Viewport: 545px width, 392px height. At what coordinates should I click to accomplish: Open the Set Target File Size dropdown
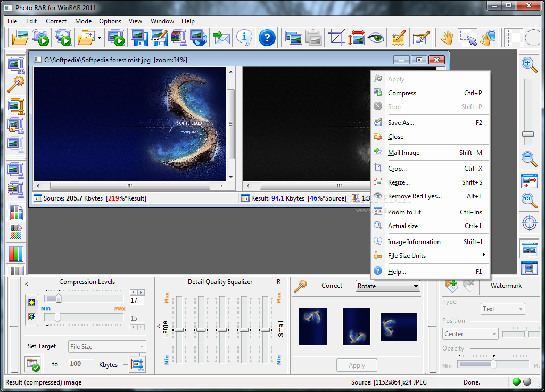(107, 346)
